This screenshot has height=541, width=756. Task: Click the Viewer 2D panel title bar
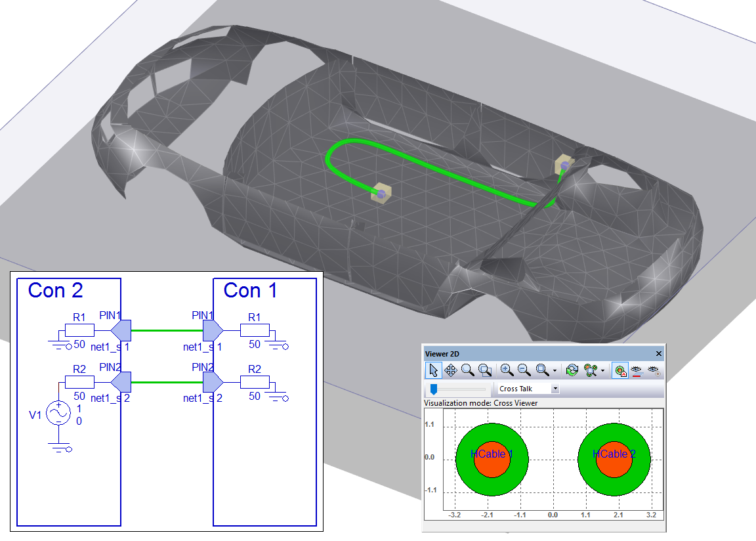point(525,353)
